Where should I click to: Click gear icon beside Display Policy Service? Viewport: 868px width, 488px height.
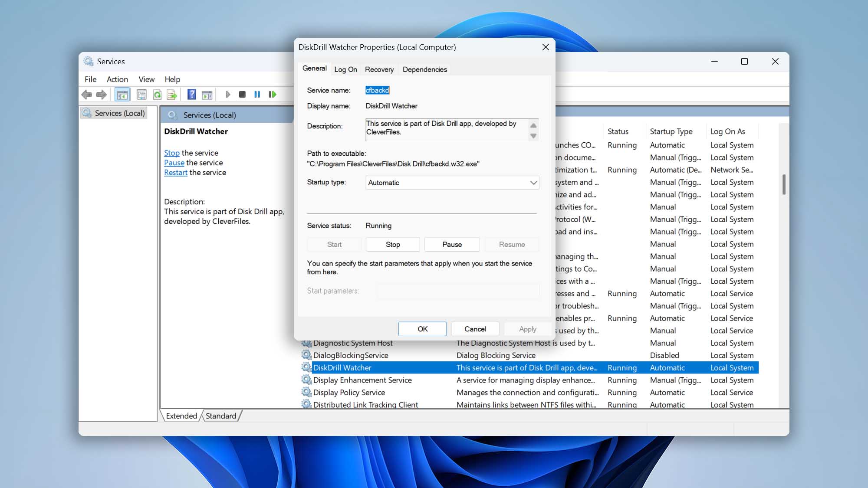tap(306, 392)
